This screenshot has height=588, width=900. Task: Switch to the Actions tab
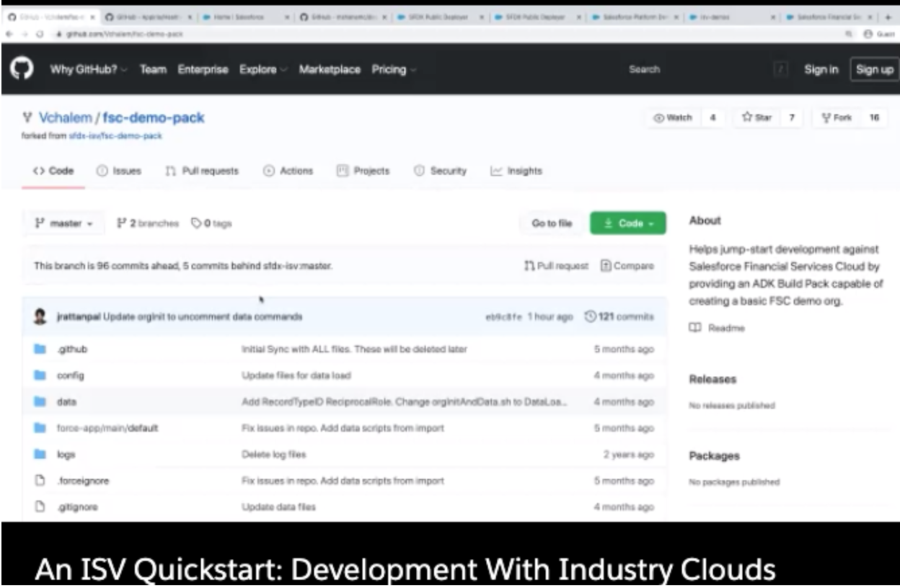288,171
